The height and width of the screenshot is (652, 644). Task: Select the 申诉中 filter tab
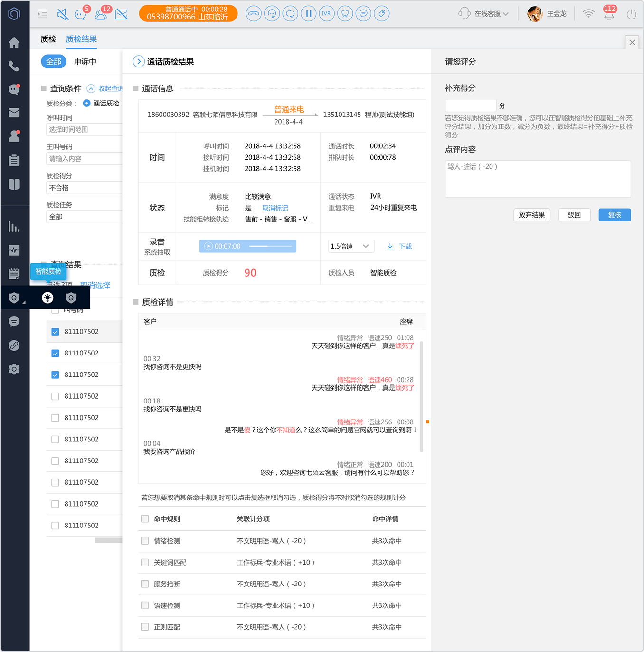click(x=85, y=61)
